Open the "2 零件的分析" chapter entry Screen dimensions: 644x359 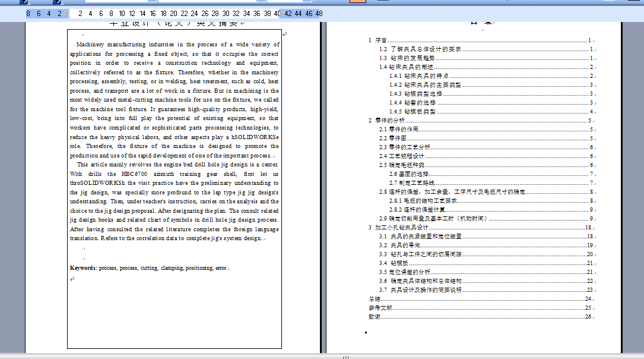pyautogui.click(x=481, y=121)
